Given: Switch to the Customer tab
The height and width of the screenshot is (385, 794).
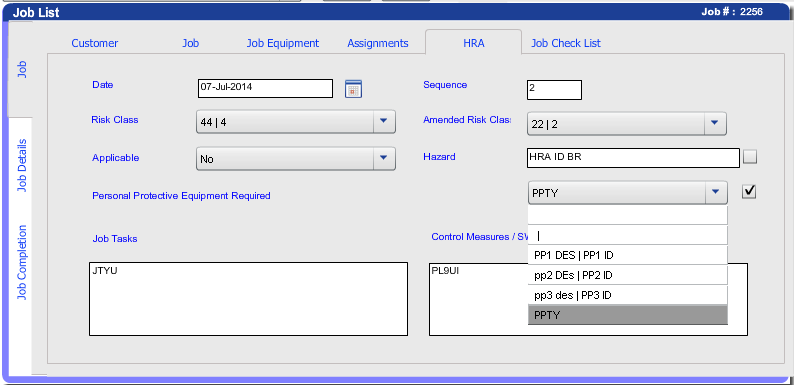Looking at the screenshot, I should pos(95,43).
